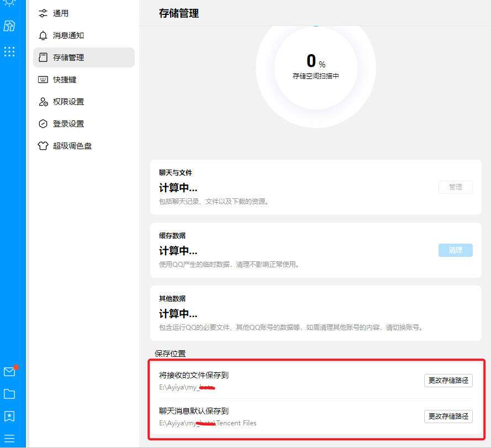Open the hamburger menu at sidebar bottom
The image size is (491, 448).
point(9,439)
